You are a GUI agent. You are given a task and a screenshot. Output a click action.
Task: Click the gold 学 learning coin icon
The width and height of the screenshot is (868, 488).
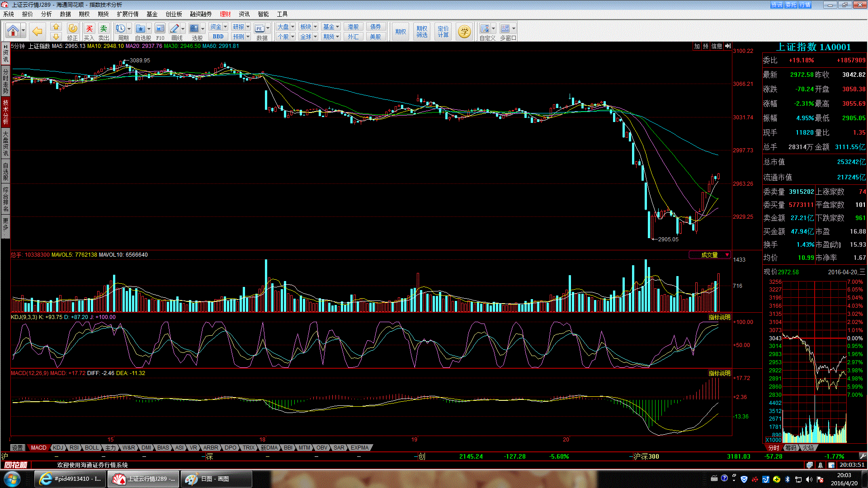click(x=464, y=32)
